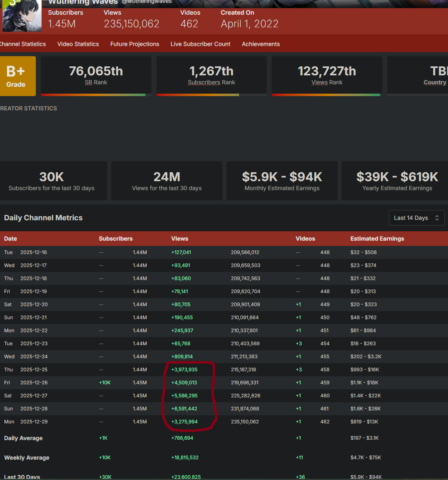Screen dimensions: 448x480
Task: Click the +4,509,013 views value
Action: (x=184, y=383)
